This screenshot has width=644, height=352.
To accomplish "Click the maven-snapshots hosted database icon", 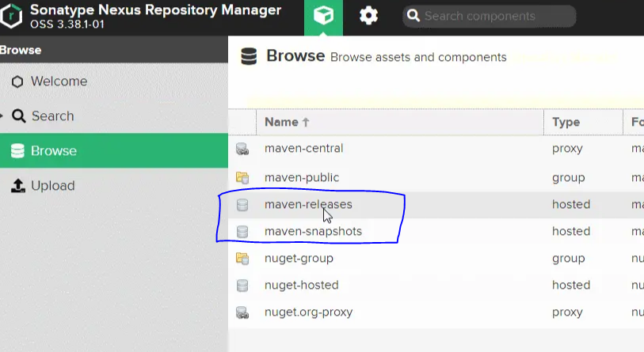I will [x=242, y=232].
